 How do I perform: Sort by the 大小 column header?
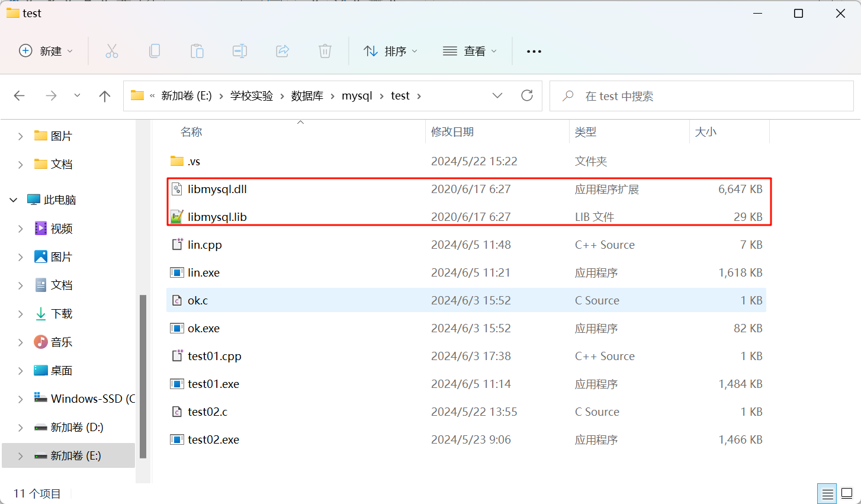[x=706, y=131]
